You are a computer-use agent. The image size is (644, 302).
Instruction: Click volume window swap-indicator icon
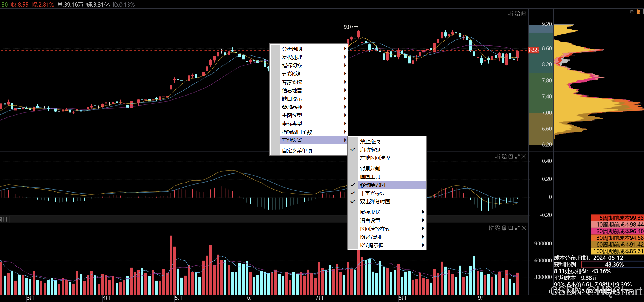pos(498,228)
